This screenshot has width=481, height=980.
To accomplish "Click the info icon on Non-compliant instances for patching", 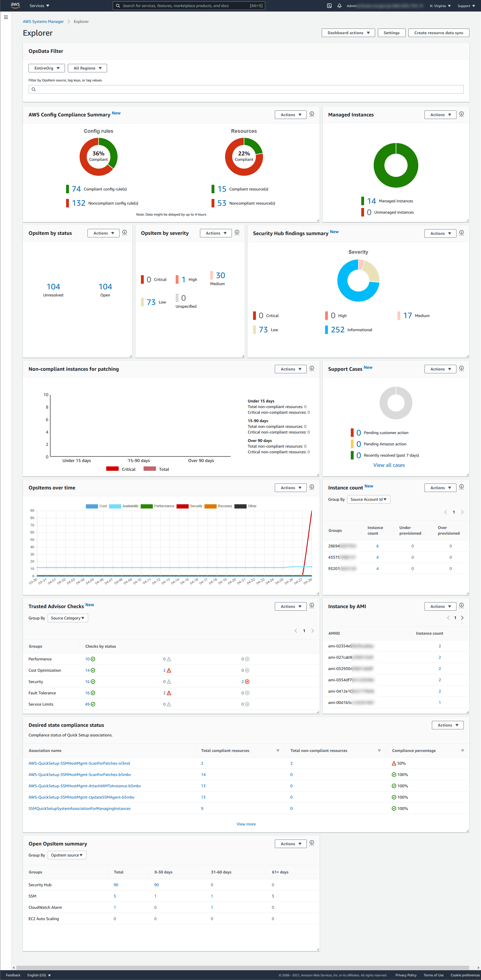I will (312, 368).
